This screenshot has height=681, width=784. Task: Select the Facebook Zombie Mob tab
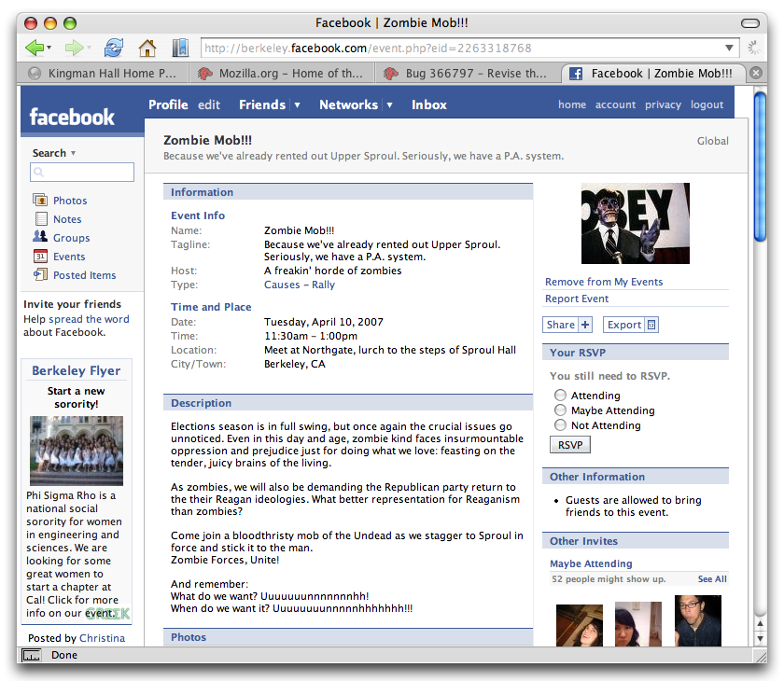click(653, 74)
